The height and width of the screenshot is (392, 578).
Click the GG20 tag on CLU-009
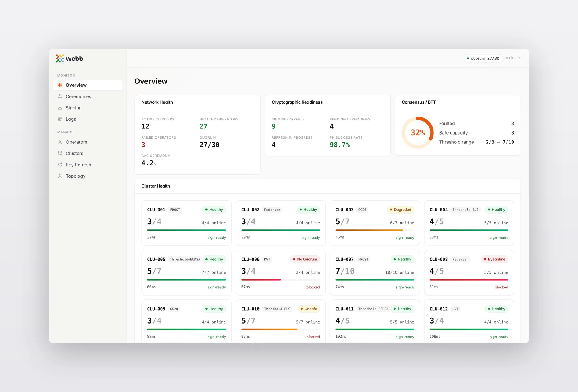click(174, 309)
